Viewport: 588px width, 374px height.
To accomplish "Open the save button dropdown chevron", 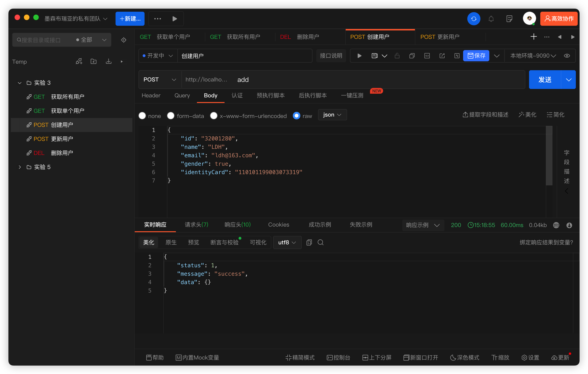I will coord(496,56).
